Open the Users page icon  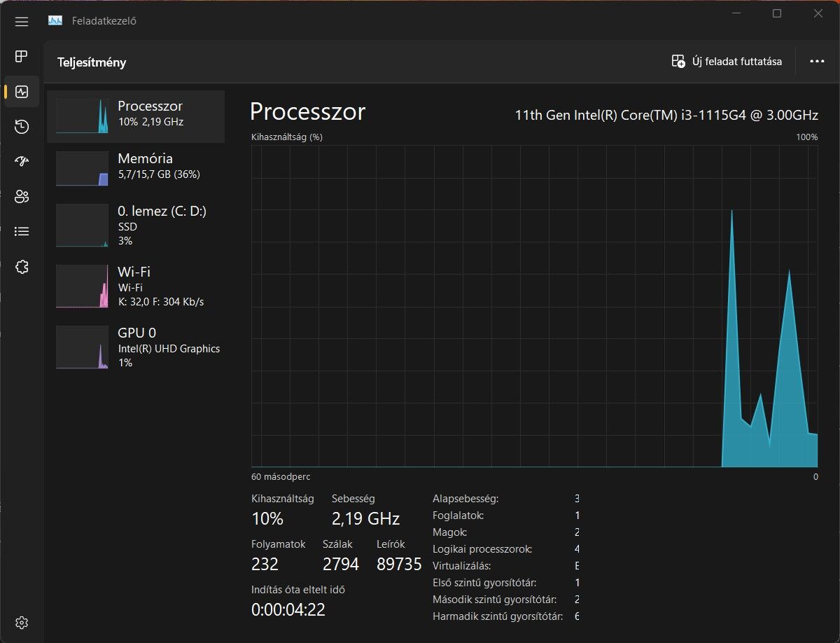[x=22, y=196]
